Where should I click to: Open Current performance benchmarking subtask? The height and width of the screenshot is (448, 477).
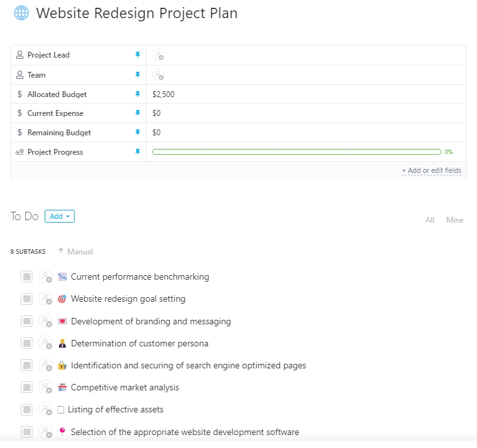(x=140, y=276)
